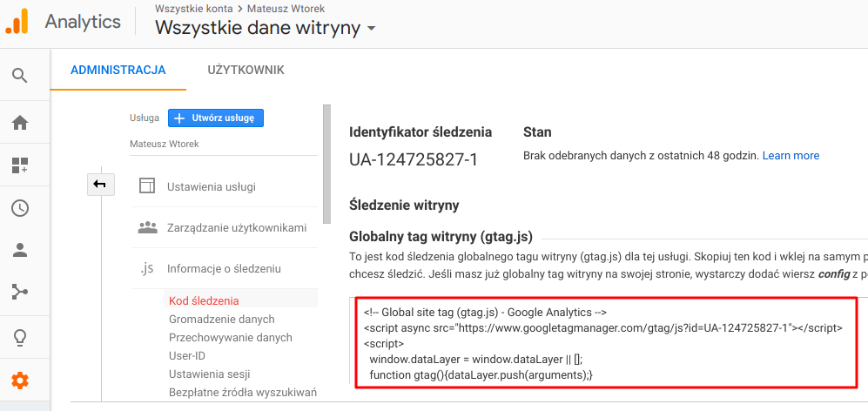The image size is (868, 411).
Task: Click the admin column scrollbar
Action: (x=326, y=164)
